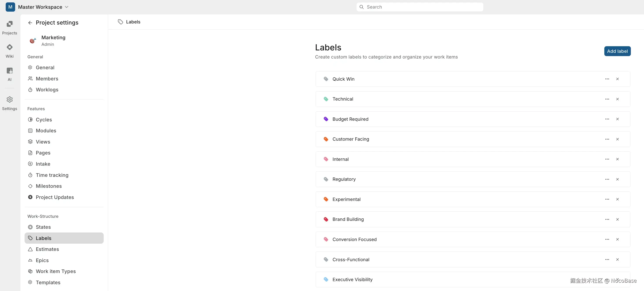Click the Settings gear in left rail
The width and height of the screenshot is (644, 291).
point(9,103)
